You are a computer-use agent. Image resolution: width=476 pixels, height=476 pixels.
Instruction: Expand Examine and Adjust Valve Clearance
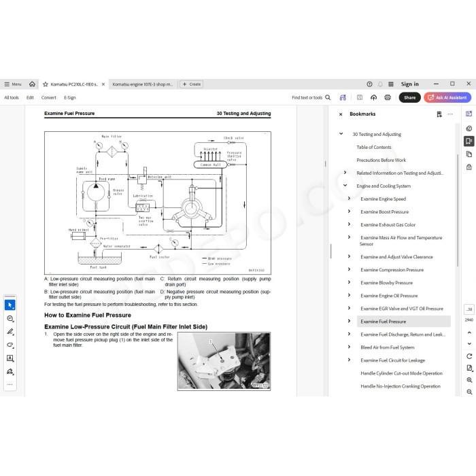pyautogui.click(x=349, y=256)
